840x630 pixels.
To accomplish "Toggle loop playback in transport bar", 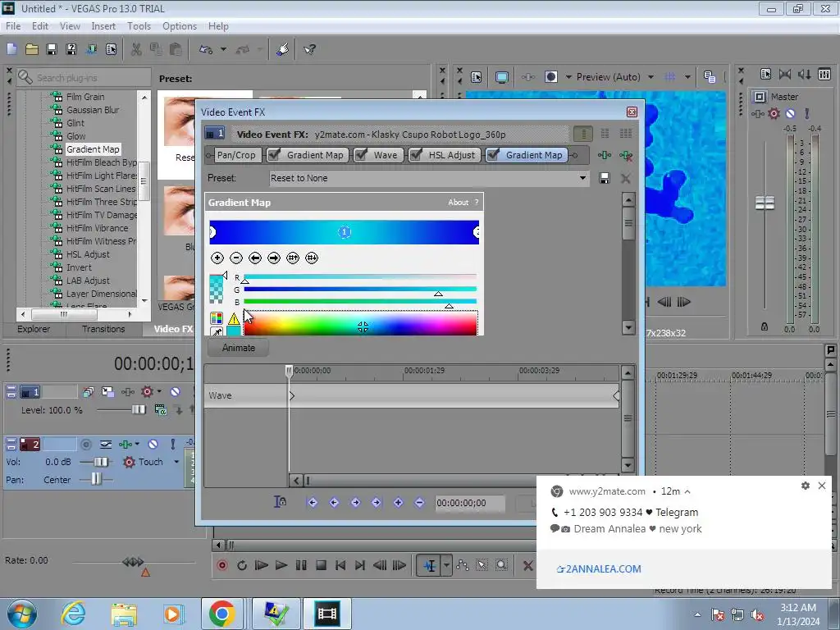I will 242,565.
